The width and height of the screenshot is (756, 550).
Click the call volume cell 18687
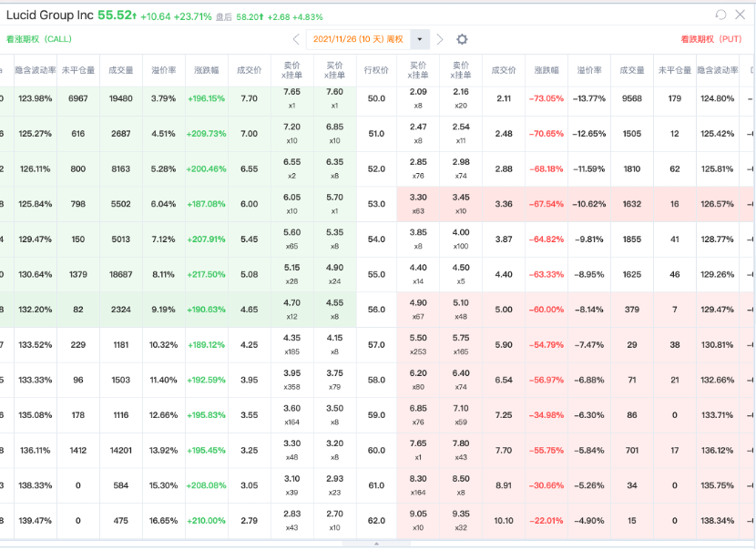point(121,275)
